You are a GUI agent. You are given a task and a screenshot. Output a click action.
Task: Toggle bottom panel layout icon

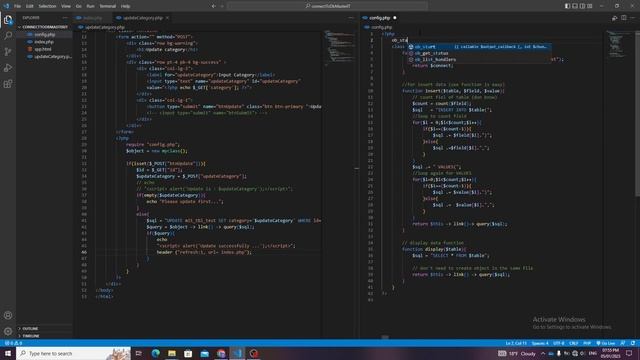pos(575,6)
